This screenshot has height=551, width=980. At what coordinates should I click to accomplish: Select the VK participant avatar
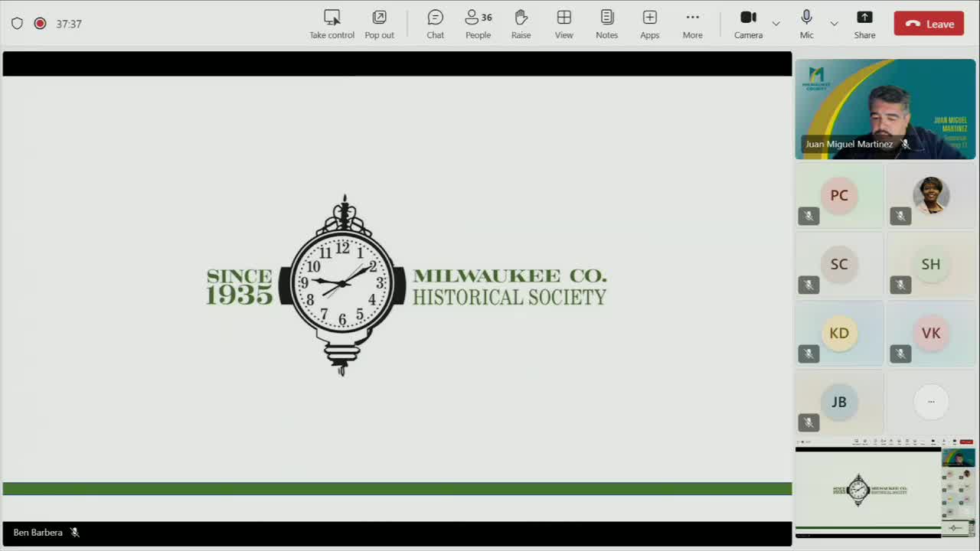pyautogui.click(x=931, y=333)
